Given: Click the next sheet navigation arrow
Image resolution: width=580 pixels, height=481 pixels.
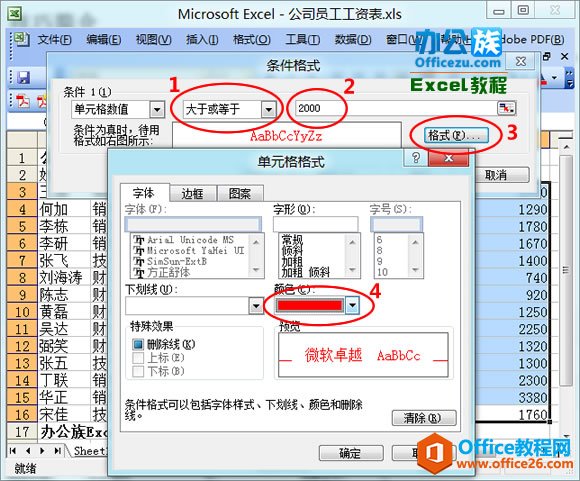Looking at the screenshot, I should point(43,451).
